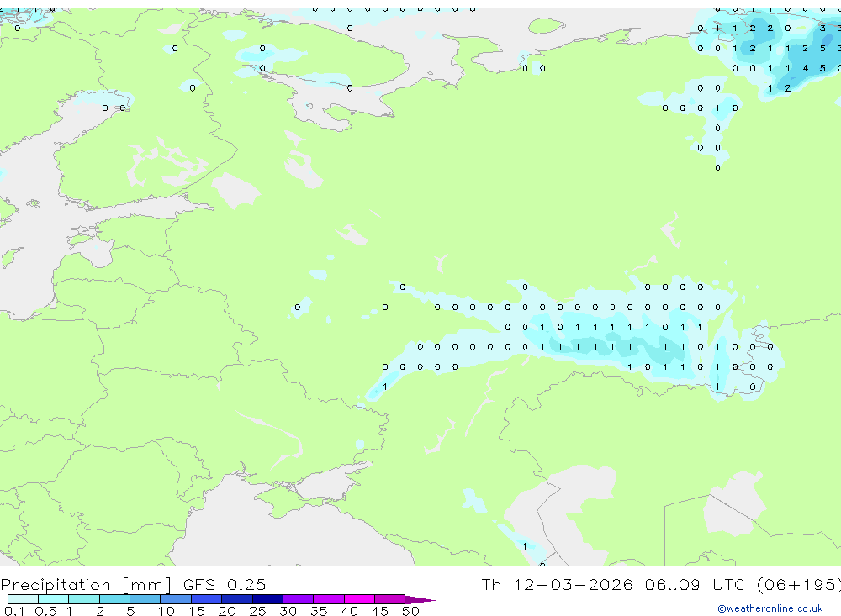This screenshot has width=841, height=616.
Task: Click the 'Th' weekday label
Action: [x=491, y=584]
